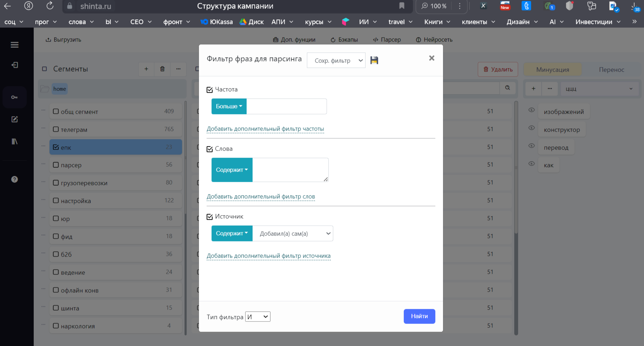The width and height of the screenshot is (644, 346).
Task: Open the browser zoom 100% control
Action: [x=434, y=6]
